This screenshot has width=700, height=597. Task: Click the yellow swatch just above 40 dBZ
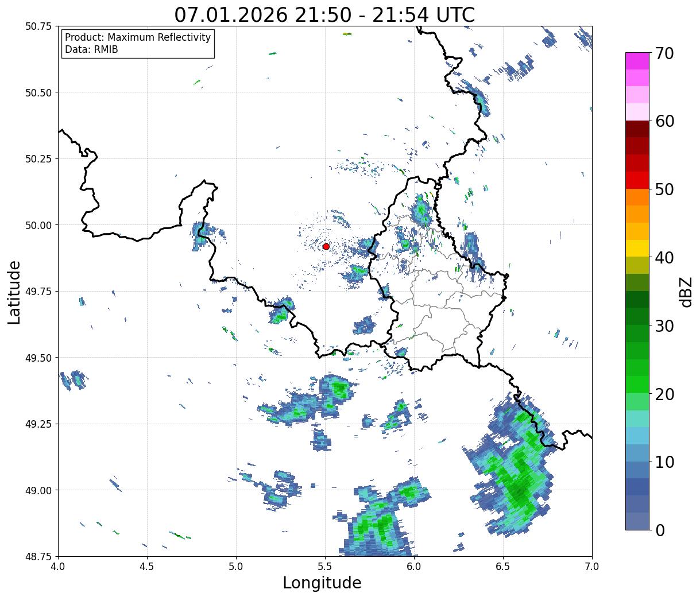637,248
